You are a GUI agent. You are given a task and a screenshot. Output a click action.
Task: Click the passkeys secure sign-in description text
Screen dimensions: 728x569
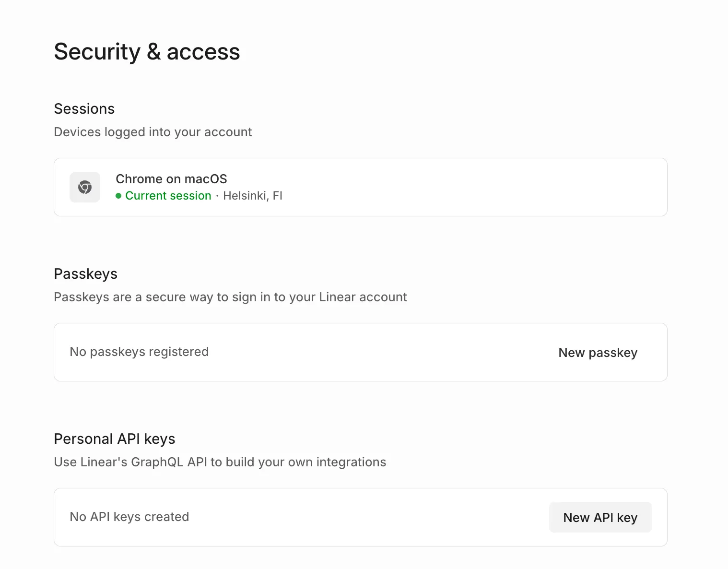pyautogui.click(x=230, y=297)
